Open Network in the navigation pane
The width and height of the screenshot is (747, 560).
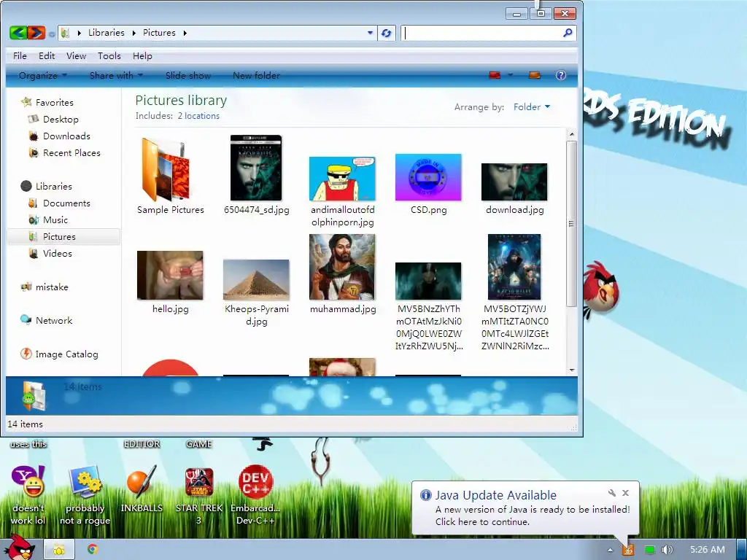(54, 321)
